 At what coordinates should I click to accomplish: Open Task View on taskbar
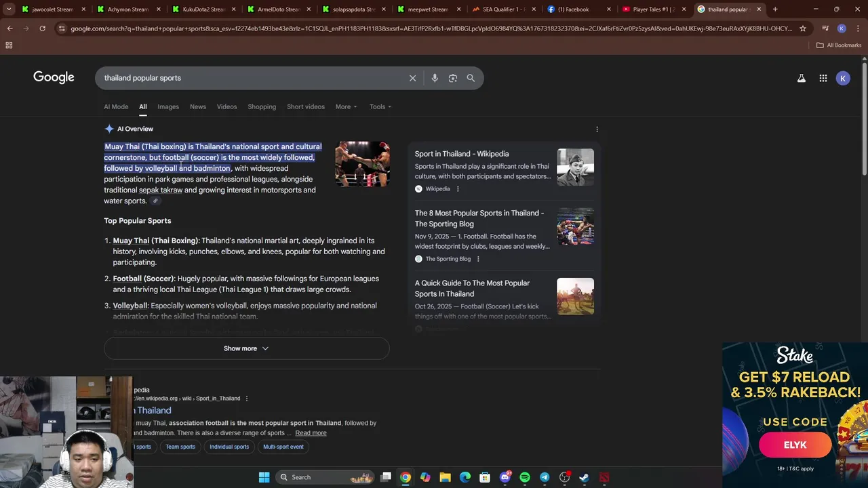pos(386,477)
